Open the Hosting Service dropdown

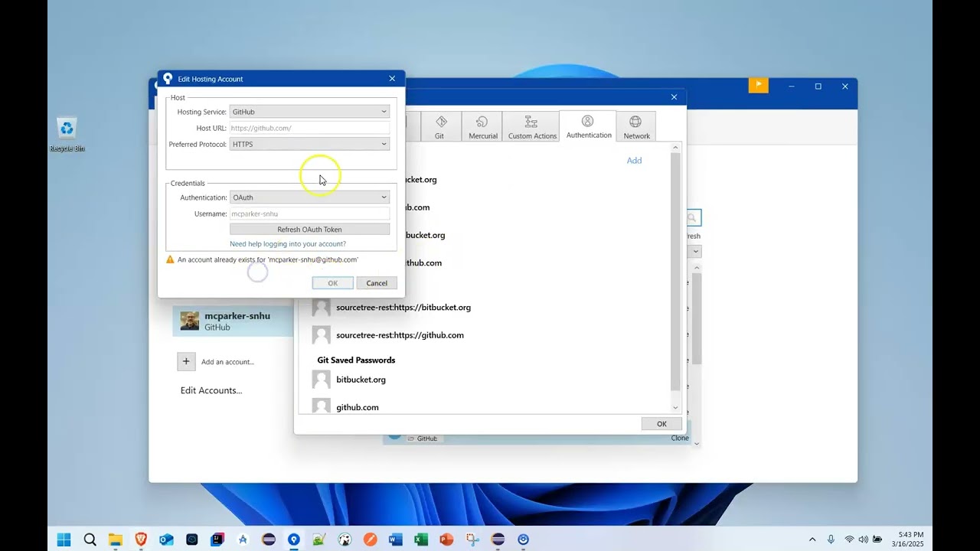click(309, 112)
